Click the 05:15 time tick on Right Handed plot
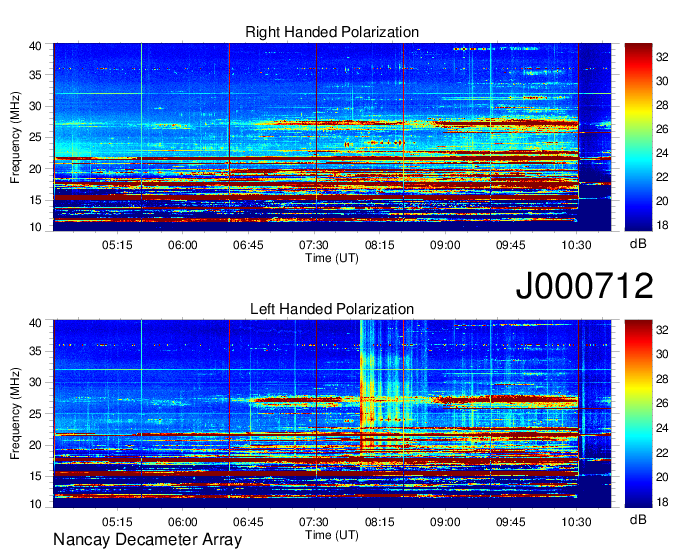The height and width of the screenshot is (552, 680). 117,245
